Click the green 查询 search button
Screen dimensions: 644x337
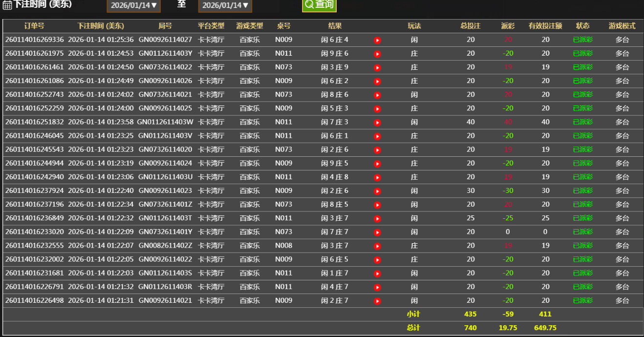point(319,5)
